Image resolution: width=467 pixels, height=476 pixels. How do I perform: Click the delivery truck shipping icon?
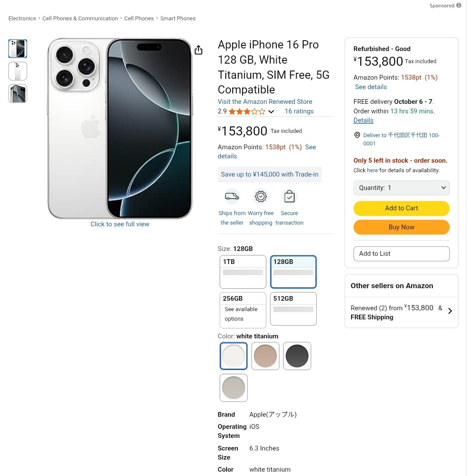232,197
